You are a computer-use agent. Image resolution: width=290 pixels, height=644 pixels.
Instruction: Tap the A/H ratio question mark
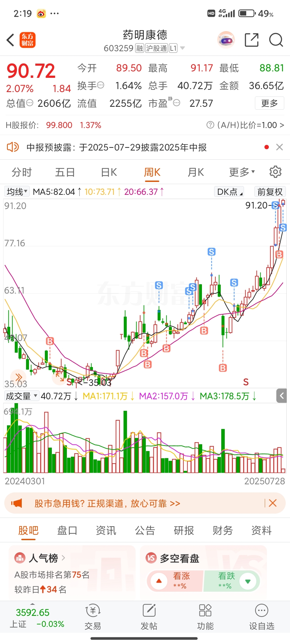pos(210,125)
